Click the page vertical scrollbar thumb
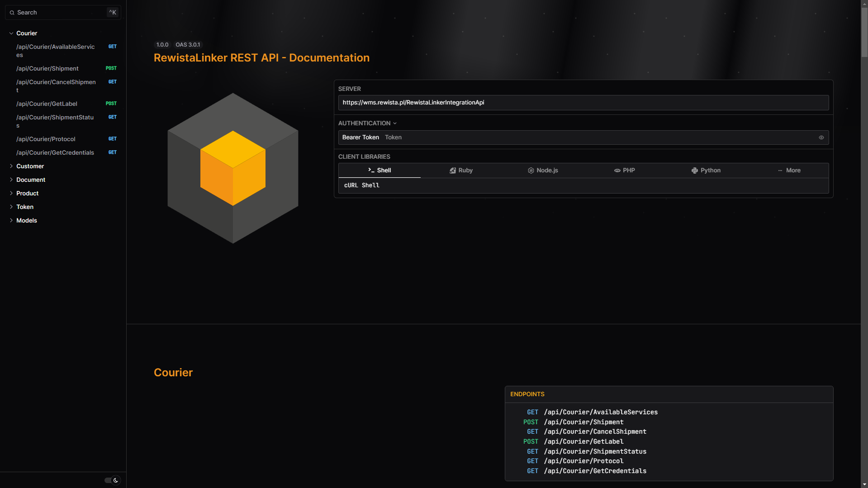Screen dimensions: 868x488 [x=864, y=32]
